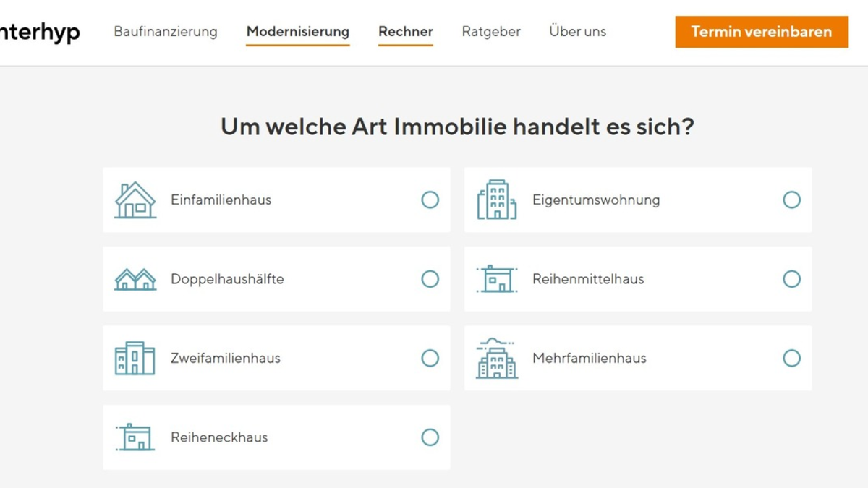Open the Über uns page
868x488 pixels.
577,31
